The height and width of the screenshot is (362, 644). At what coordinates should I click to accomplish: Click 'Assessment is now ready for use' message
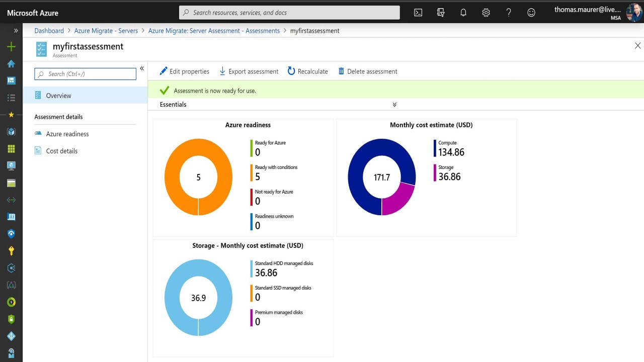tap(215, 91)
